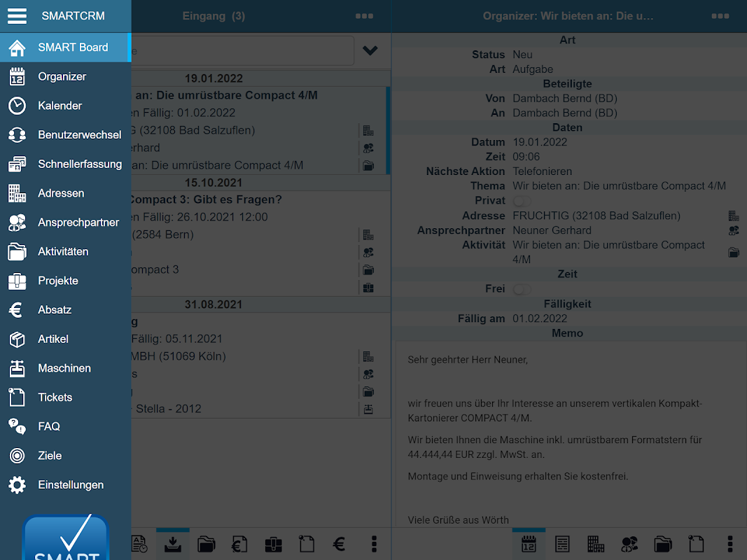Screen dimensions: 747x560
Task: Open the Organizer menu entry
Action: click(65, 77)
